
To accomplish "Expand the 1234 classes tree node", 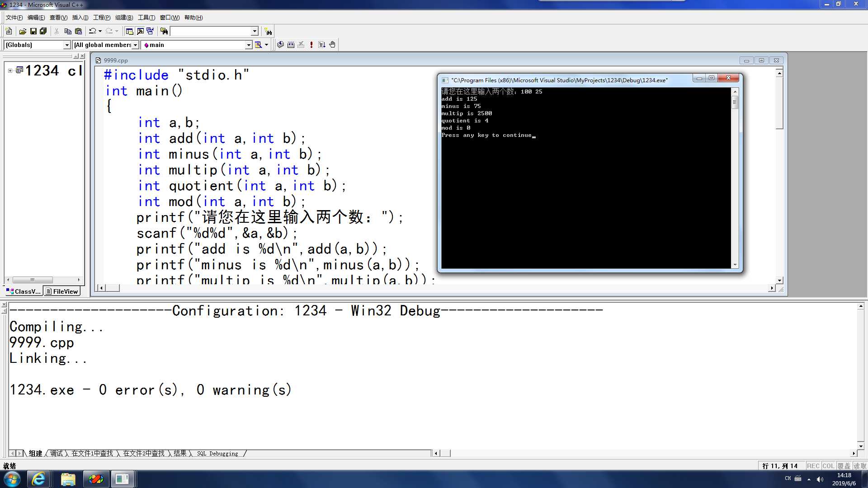I will (10, 70).
